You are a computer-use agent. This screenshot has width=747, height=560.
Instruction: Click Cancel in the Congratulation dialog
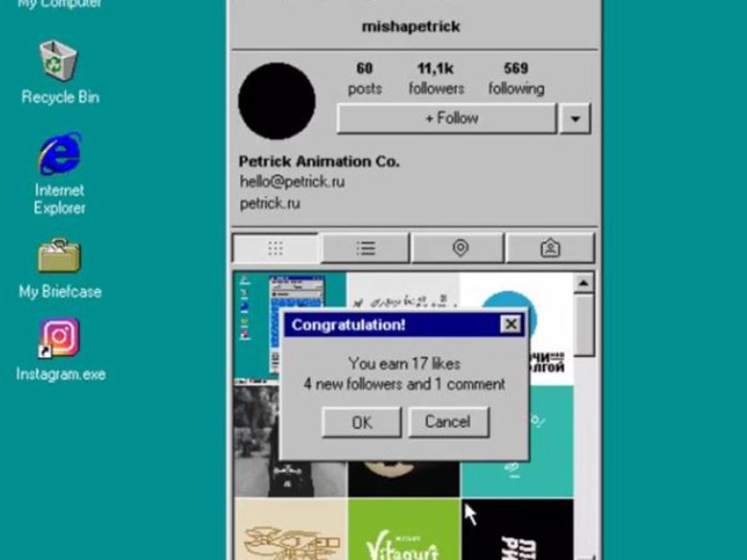[448, 422]
